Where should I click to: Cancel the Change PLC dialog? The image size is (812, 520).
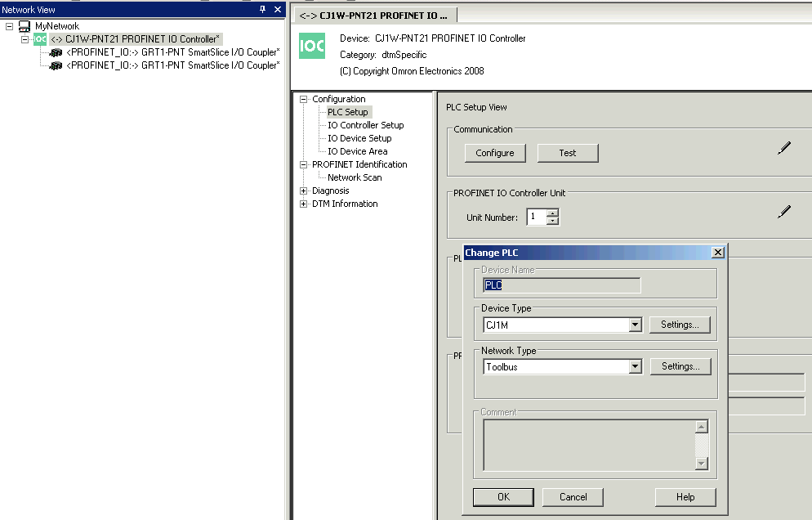[573, 497]
